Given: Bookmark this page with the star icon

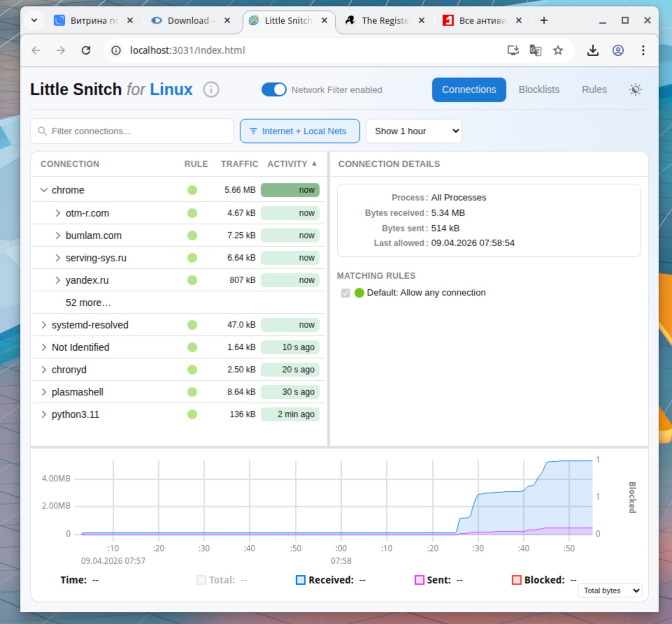Looking at the screenshot, I should [x=558, y=50].
